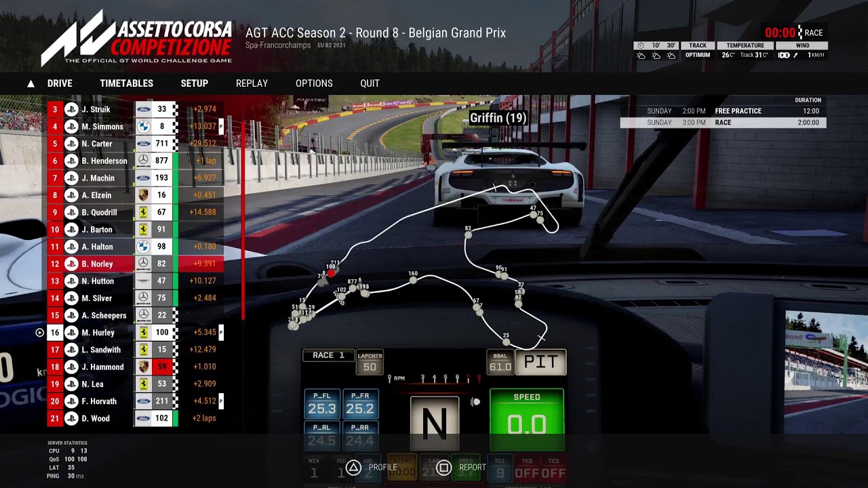The image size is (868, 488).
Task: Click the cloudy weather icon under 10'
Action: tap(656, 56)
